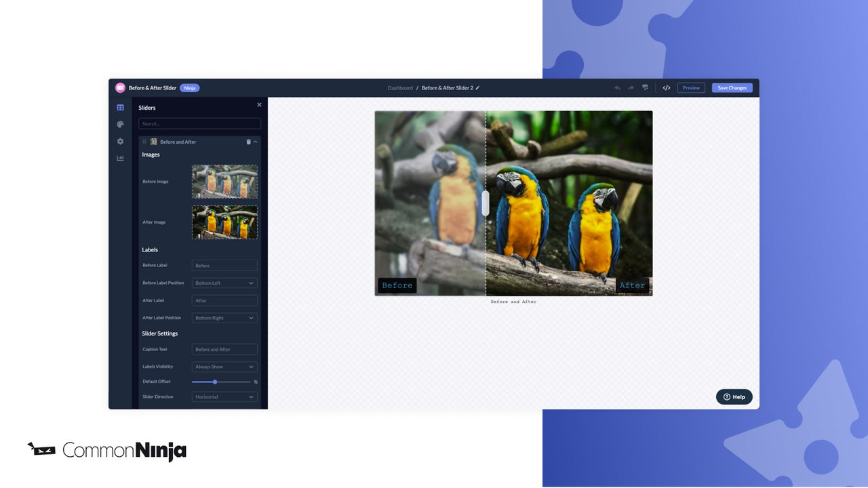
Task: Redo the last change
Action: [x=631, y=87]
